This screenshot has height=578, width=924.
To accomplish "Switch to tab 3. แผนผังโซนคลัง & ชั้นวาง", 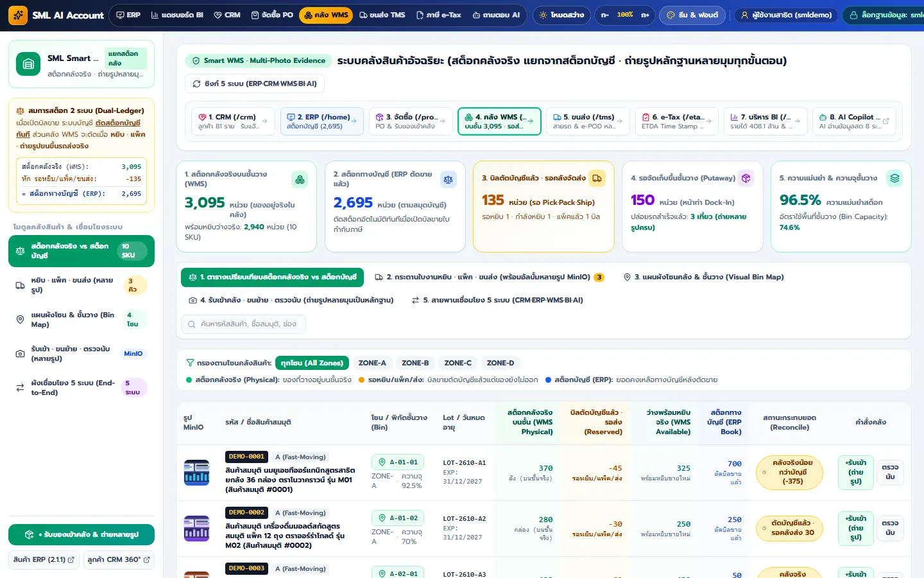I will 703,277.
